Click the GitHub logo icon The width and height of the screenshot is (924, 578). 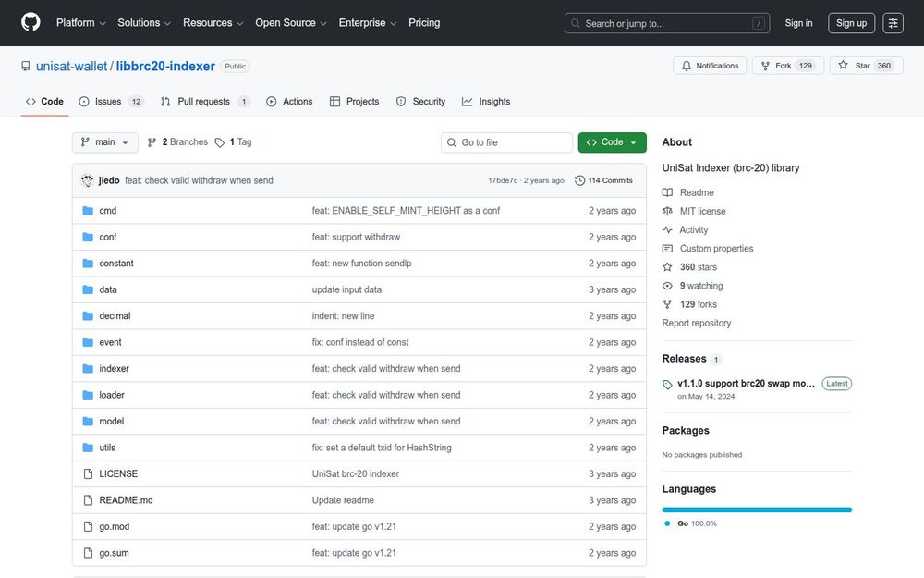30,22
